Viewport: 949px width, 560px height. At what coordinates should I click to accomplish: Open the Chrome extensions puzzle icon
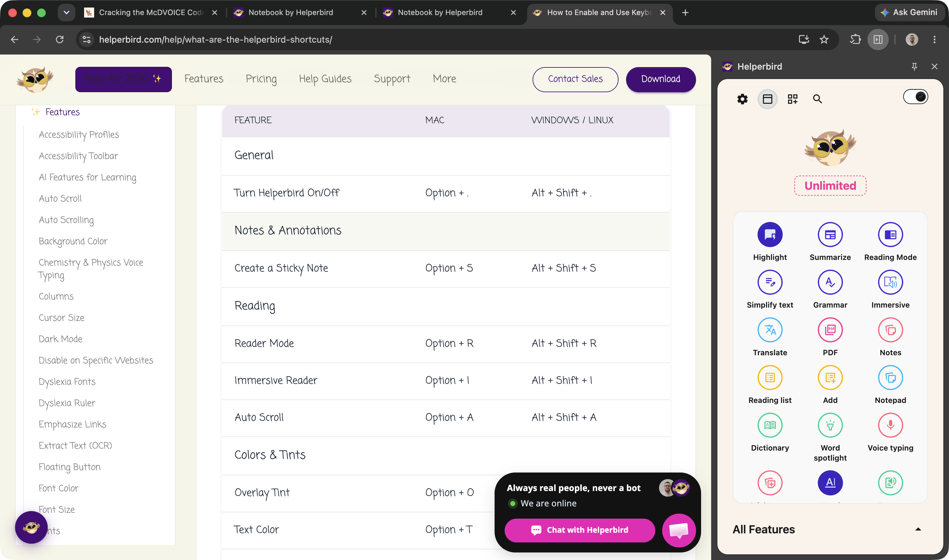point(855,39)
